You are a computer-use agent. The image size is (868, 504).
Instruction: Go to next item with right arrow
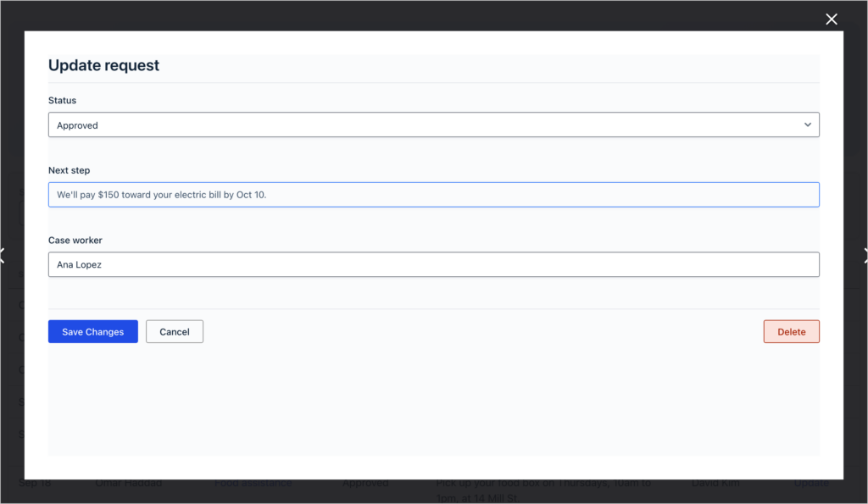(865, 256)
